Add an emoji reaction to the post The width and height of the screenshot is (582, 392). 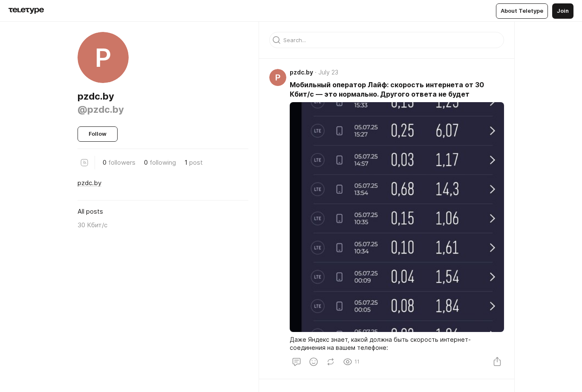coord(314,362)
